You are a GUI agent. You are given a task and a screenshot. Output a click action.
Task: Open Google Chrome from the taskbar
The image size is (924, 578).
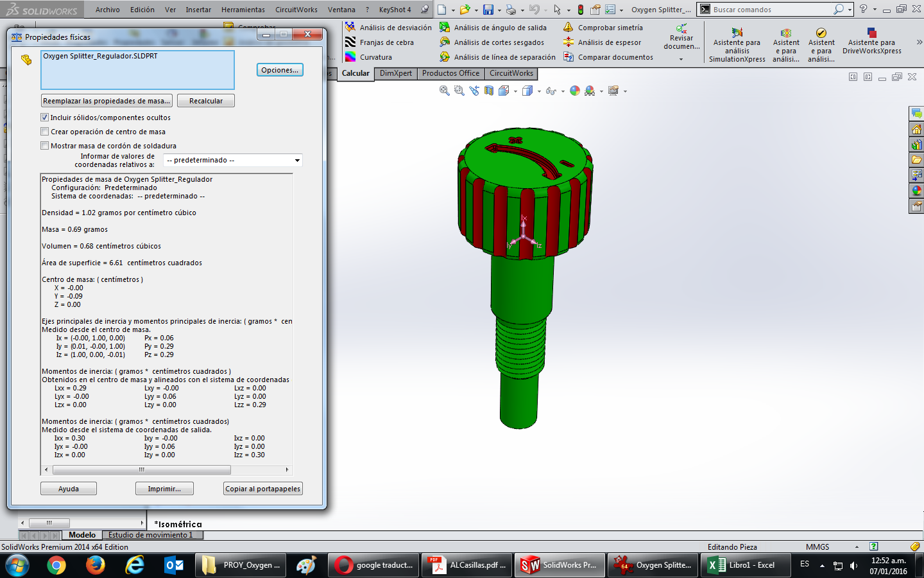pos(56,565)
